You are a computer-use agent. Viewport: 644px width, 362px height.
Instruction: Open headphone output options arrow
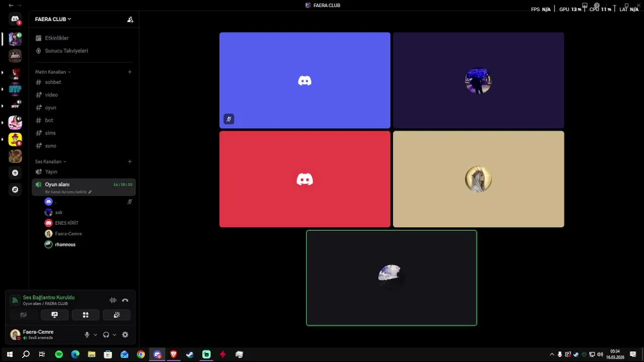coord(114,335)
